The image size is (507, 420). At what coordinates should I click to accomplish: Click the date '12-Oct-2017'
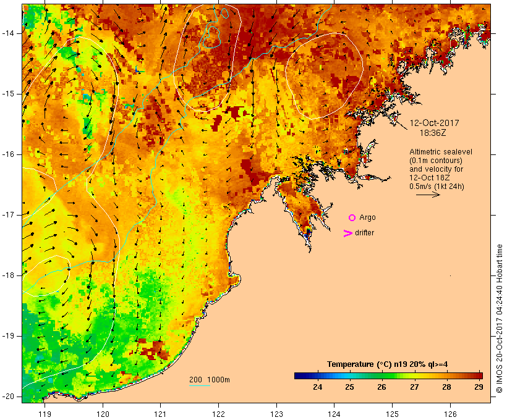(x=434, y=123)
